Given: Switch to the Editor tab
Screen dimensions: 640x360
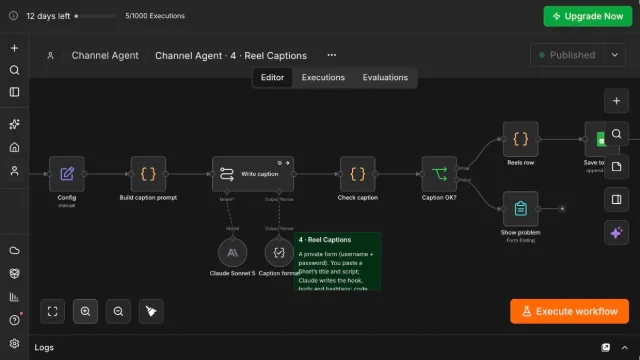Looking at the screenshot, I should pos(272,78).
